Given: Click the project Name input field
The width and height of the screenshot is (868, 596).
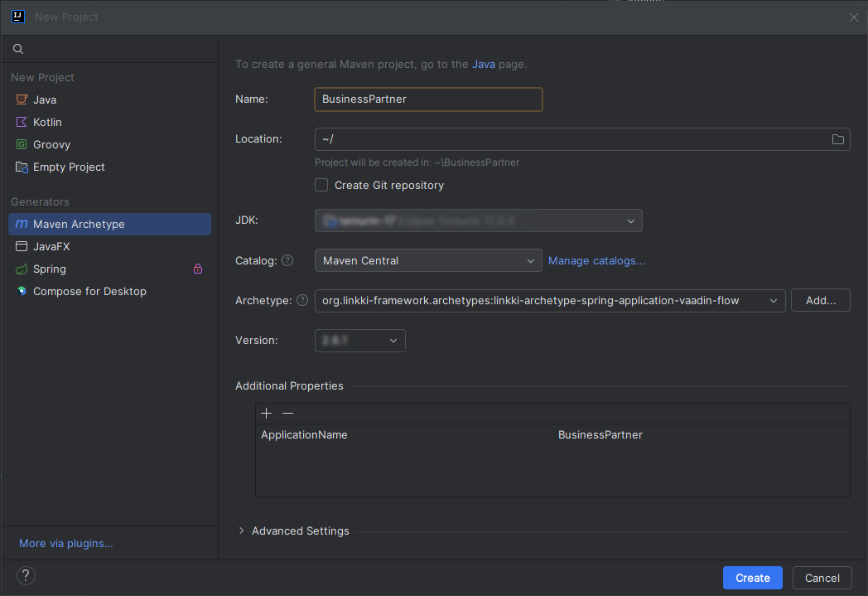Looking at the screenshot, I should click(x=428, y=99).
